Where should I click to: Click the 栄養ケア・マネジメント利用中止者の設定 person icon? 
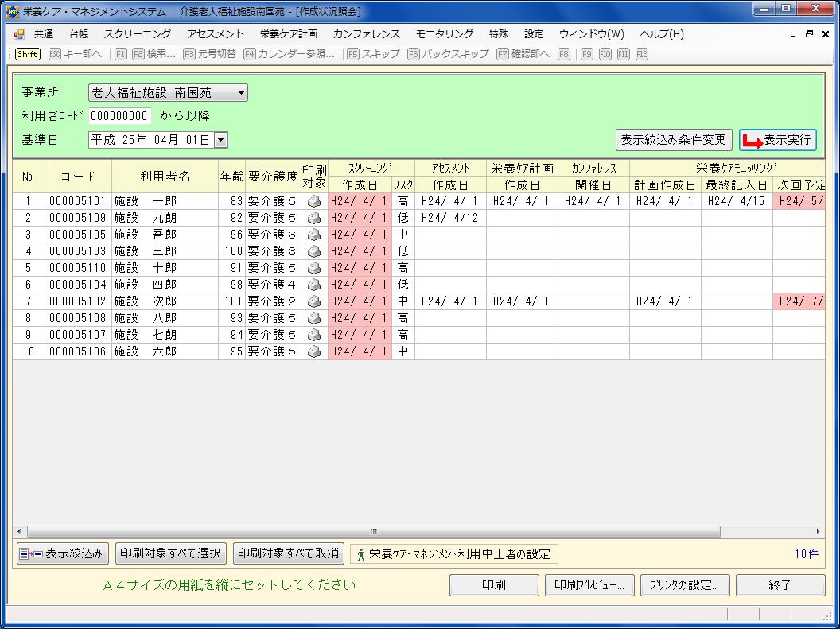click(x=361, y=554)
